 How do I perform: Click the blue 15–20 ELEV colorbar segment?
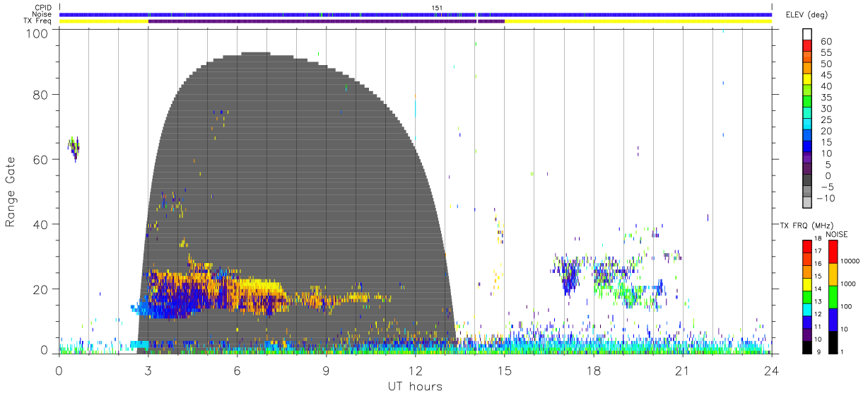tap(807, 135)
